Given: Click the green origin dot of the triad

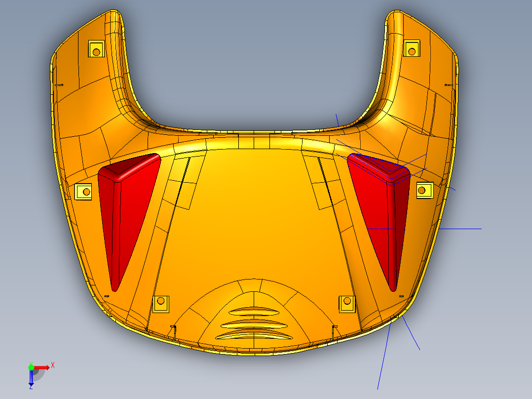Looking at the screenshot, I should (31, 367).
